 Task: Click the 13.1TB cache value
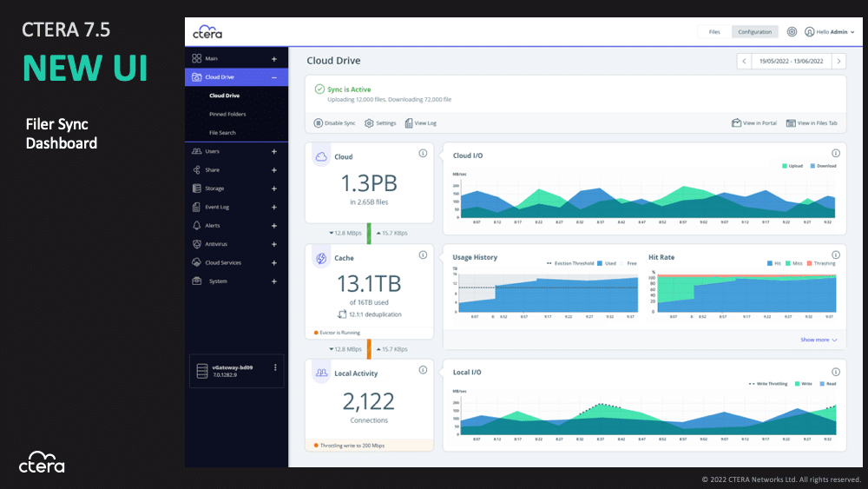click(369, 283)
